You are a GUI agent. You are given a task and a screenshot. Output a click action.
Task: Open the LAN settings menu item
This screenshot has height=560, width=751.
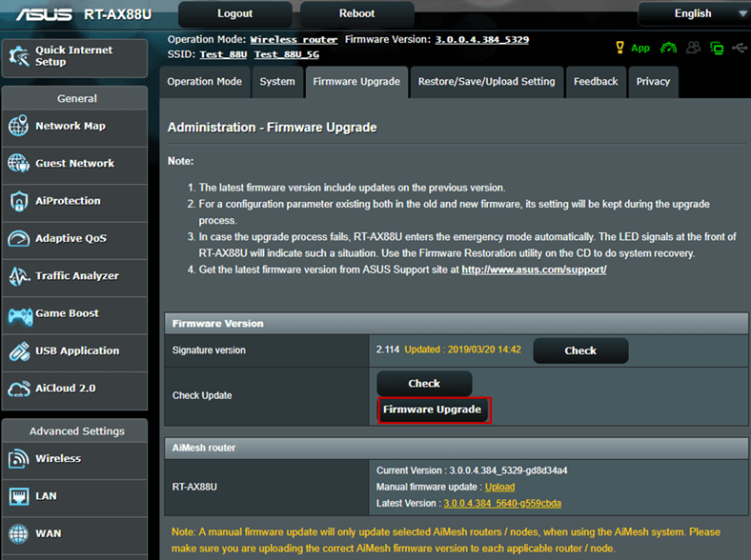pyautogui.click(x=74, y=497)
